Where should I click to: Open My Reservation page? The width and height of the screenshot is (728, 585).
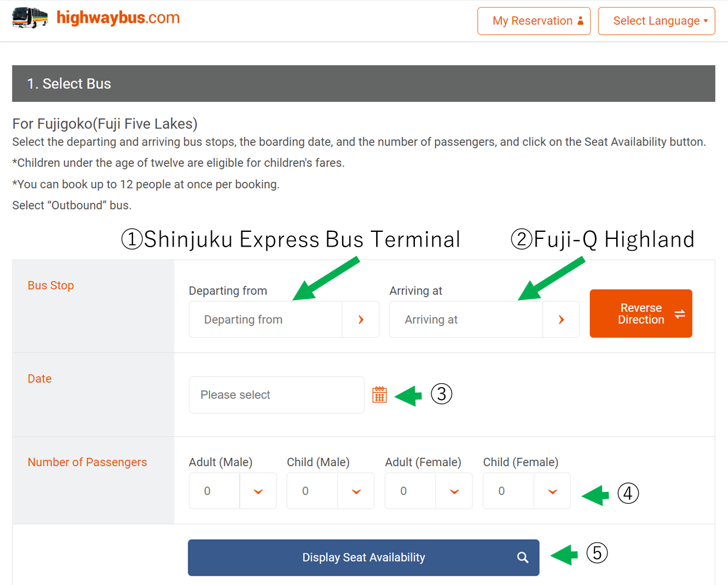(534, 21)
